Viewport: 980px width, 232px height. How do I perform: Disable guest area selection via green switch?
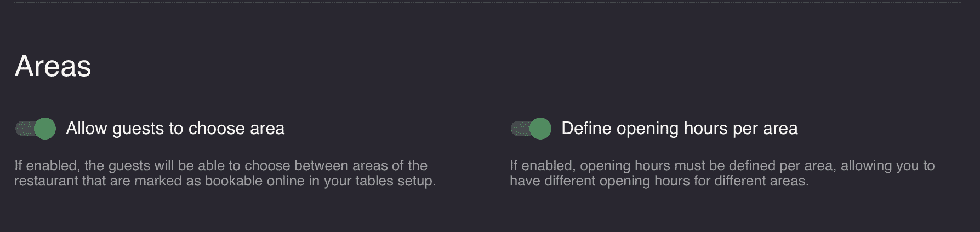(37, 129)
